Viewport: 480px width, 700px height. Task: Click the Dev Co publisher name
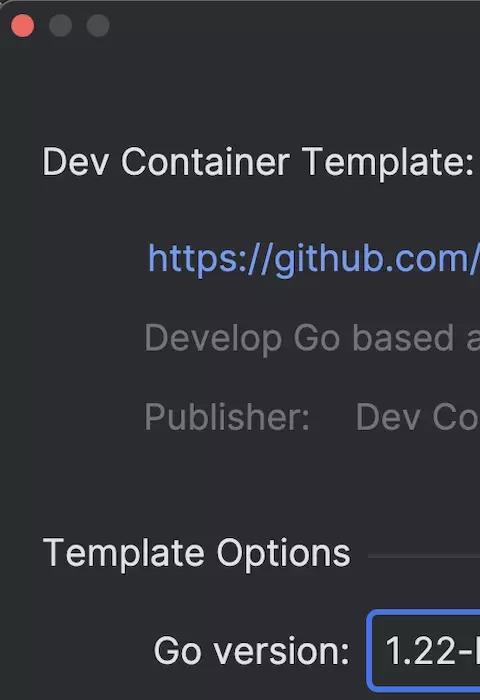pos(417,417)
